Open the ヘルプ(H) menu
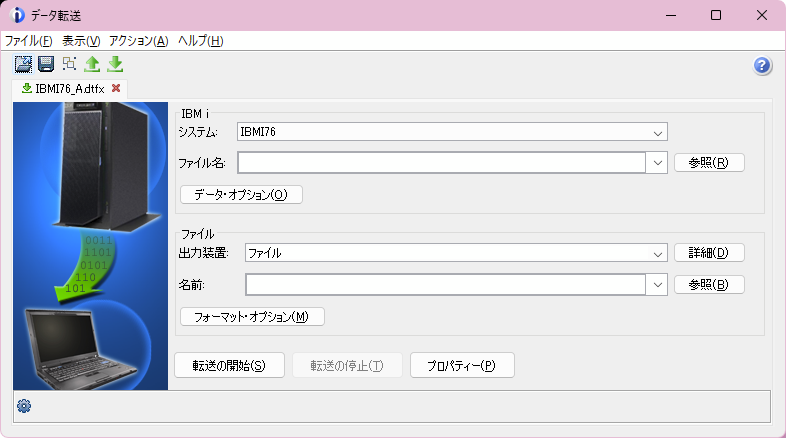Screen dimensions: 786x438 (x=201, y=41)
